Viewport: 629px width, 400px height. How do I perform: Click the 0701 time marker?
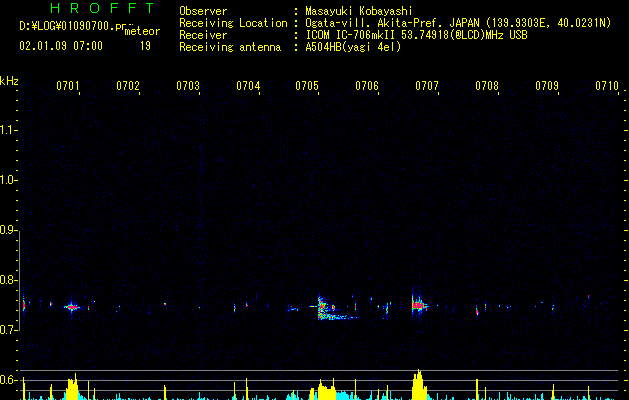pyautogui.click(x=68, y=86)
